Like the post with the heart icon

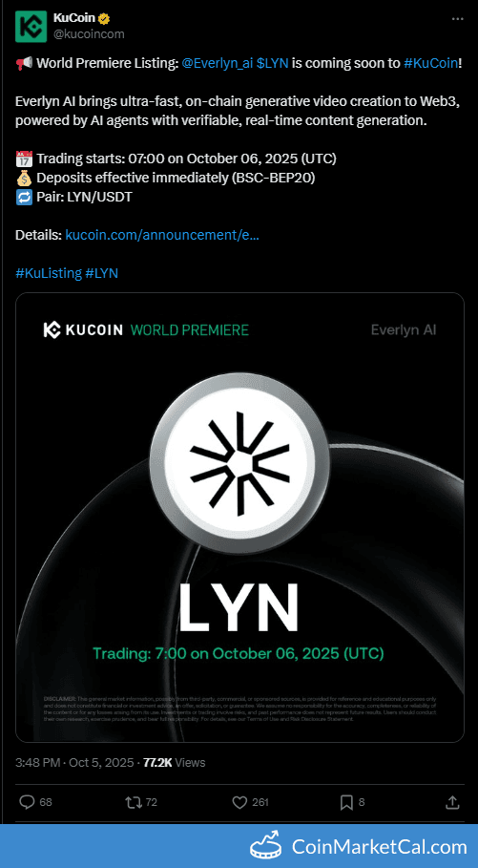point(239,801)
